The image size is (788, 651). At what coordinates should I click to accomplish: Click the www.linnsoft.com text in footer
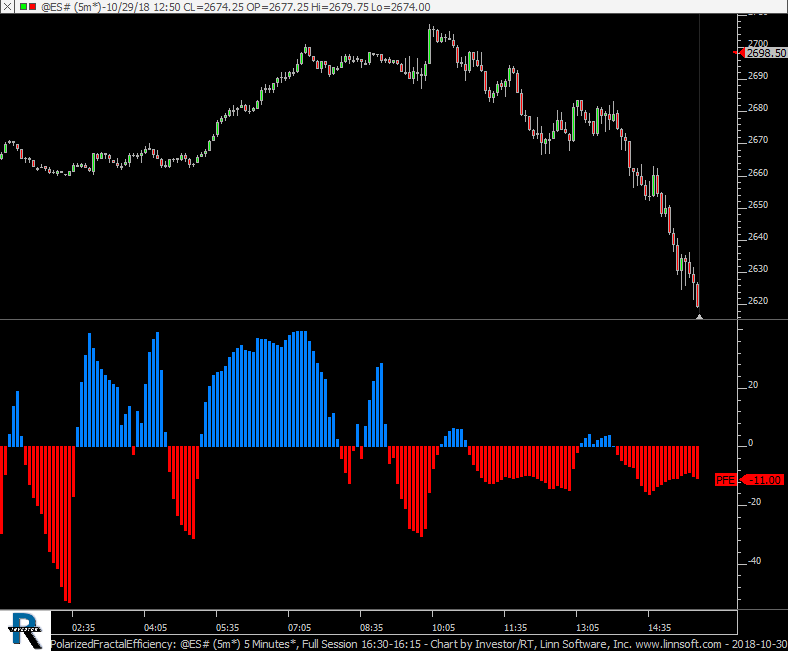pos(676,643)
